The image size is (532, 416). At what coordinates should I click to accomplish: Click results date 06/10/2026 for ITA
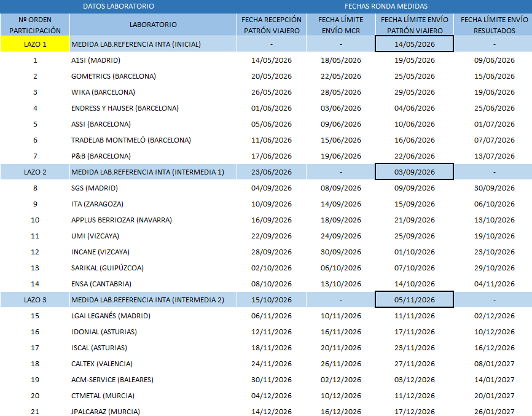[x=494, y=204]
